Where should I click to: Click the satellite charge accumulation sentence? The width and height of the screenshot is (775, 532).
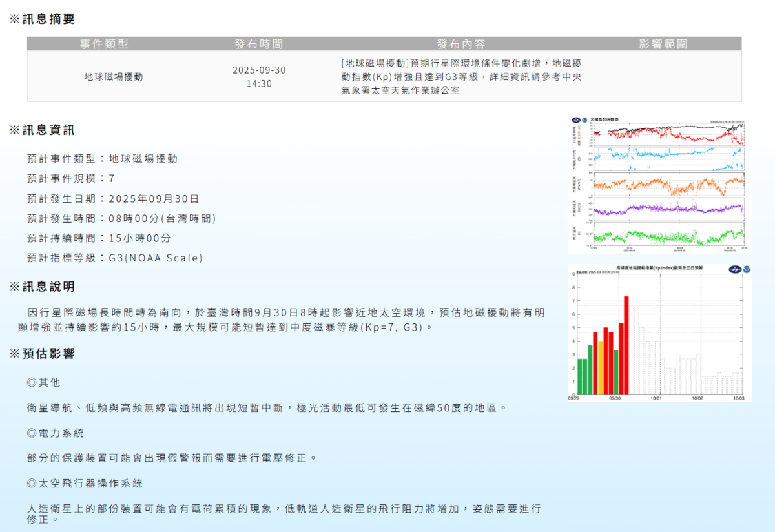[284, 513]
